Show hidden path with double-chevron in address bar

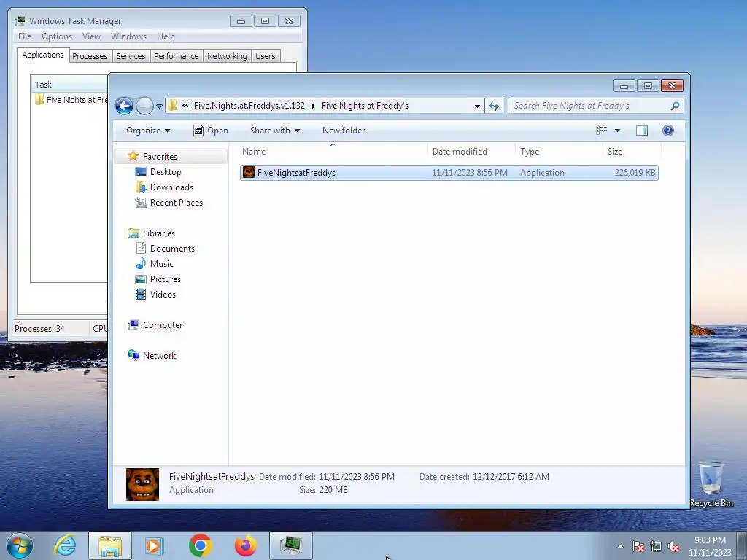185,106
